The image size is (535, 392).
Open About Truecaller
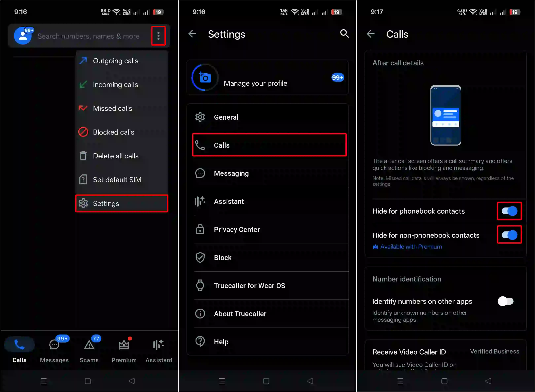point(267,314)
